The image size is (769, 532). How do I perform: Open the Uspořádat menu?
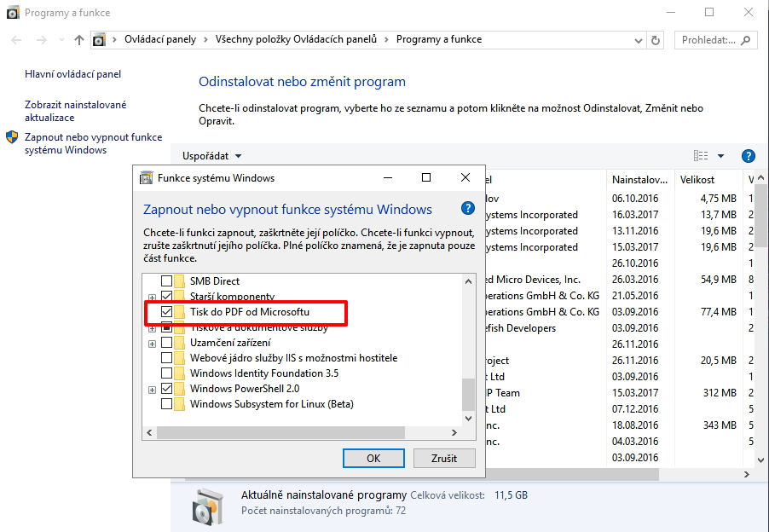[x=212, y=156]
